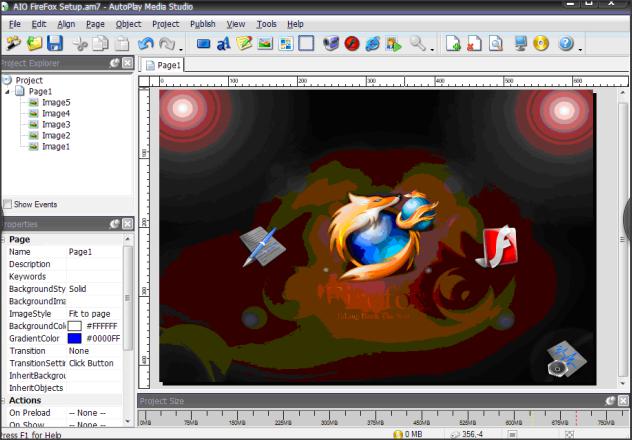Click the blue Help question mark icon
The image size is (632, 440).
(x=566, y=43)
